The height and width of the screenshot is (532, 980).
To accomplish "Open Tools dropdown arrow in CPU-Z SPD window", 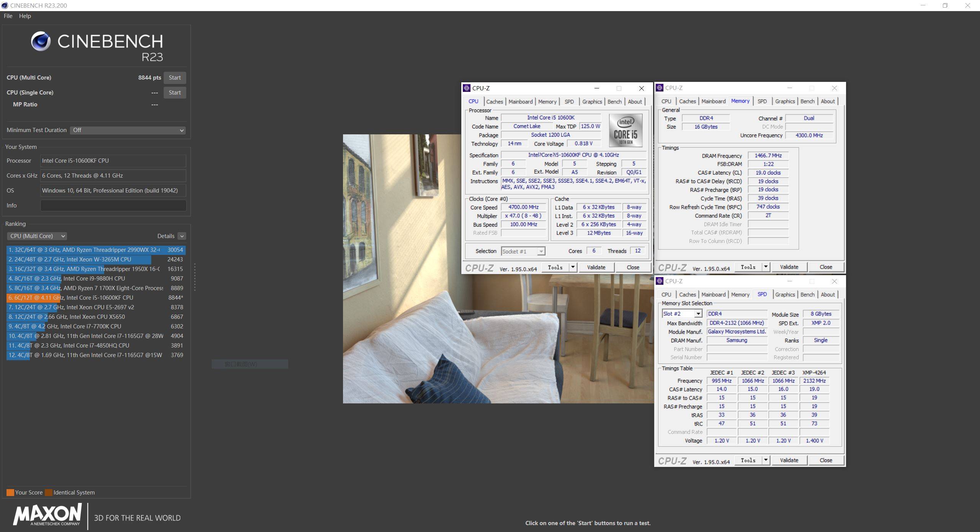I will tap(766, 460).
